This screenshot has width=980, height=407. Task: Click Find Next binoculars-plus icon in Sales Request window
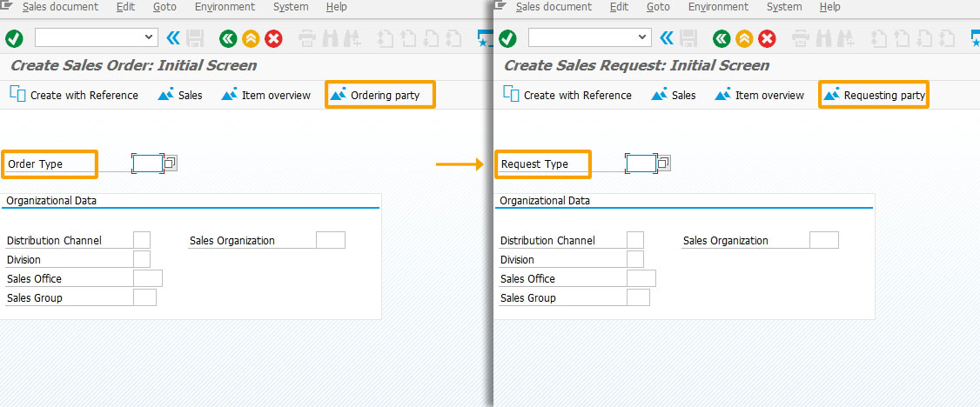pos(846,39)
